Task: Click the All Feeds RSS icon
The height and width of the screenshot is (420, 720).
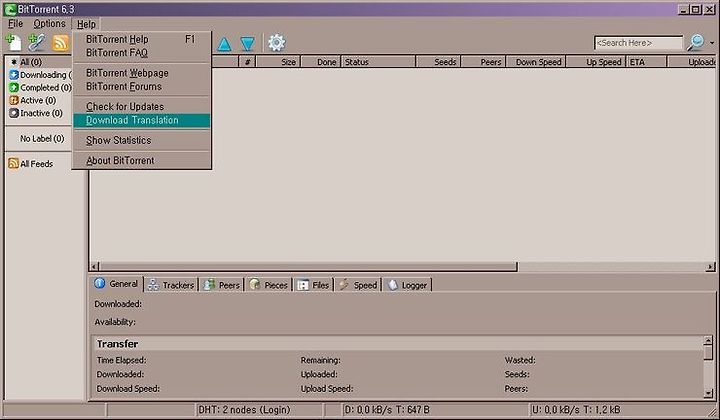Action: pyautogui.click(x=14, y=163)
